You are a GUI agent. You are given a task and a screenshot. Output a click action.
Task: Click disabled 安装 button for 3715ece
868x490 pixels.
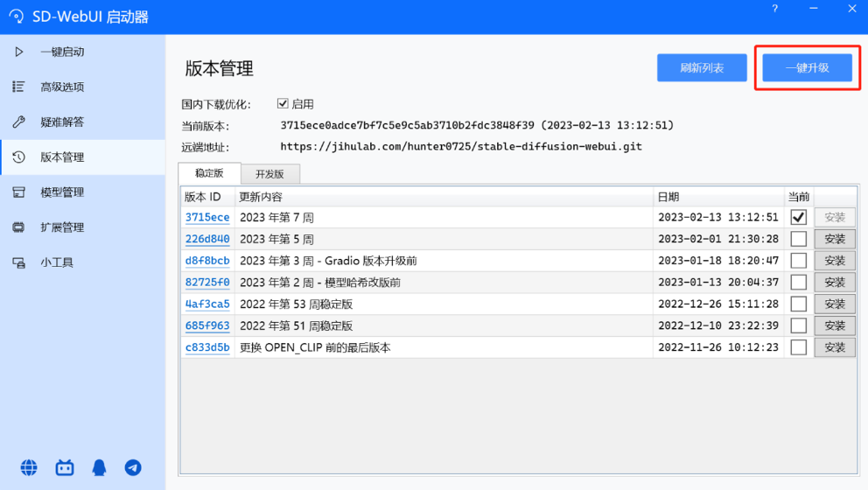(x=835, y=217)
